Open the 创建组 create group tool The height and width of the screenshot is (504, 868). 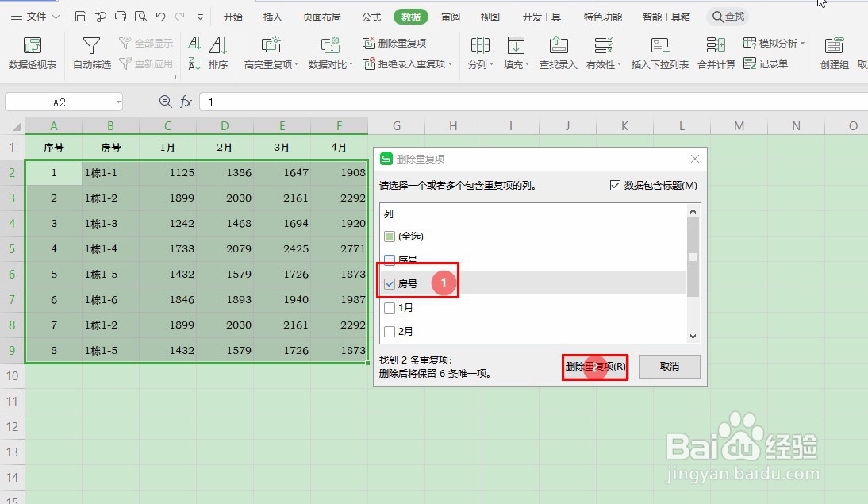click(x=833, y=53)
